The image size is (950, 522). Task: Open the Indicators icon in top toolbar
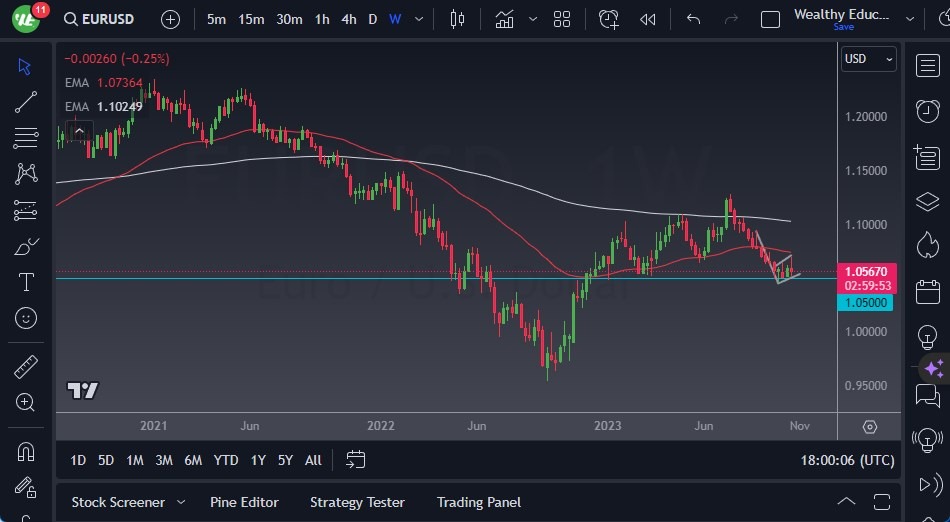504,19
